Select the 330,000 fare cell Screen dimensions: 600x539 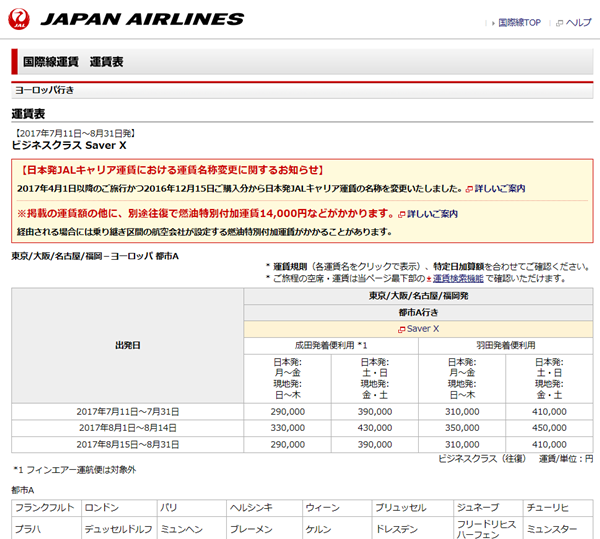click(287, 428)
